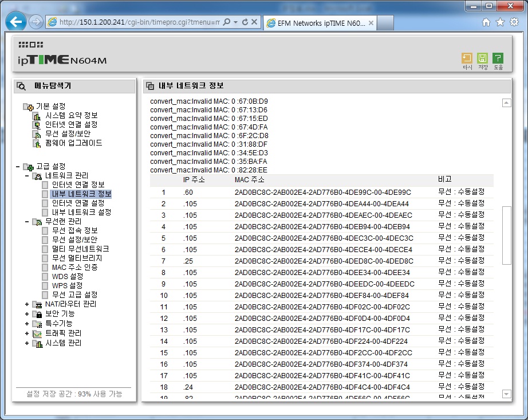
Task: Open 인터넷 연결 정보 under 네트워크 관리
Action: coord(78,185)
